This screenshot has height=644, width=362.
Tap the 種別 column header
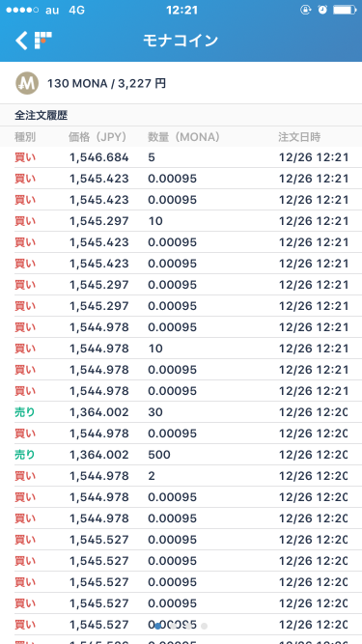25,137
